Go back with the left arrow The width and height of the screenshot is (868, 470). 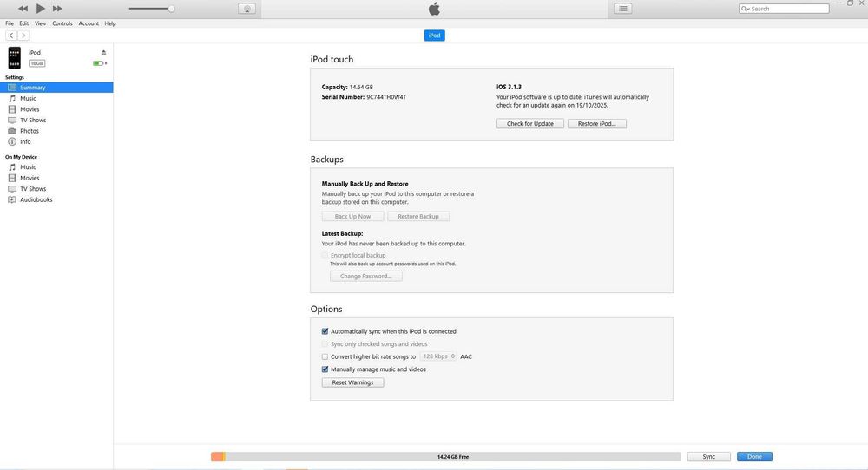pyautogui.click(x=11, y=36)
